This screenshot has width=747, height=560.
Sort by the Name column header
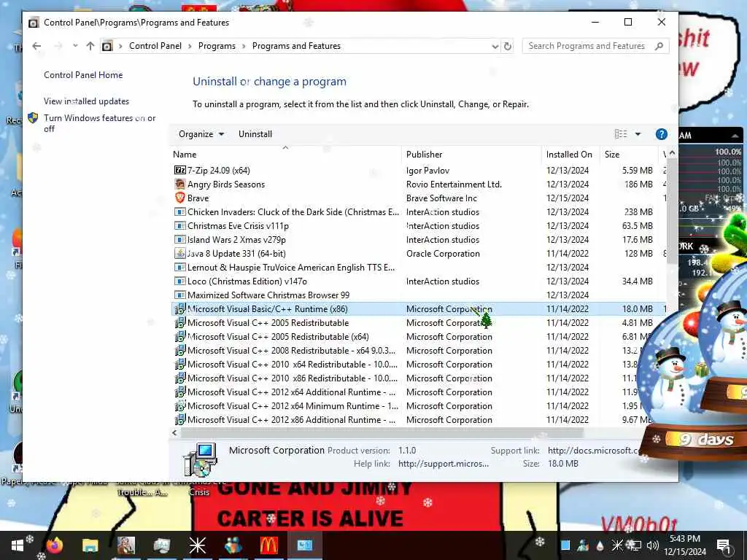point(286,155)
